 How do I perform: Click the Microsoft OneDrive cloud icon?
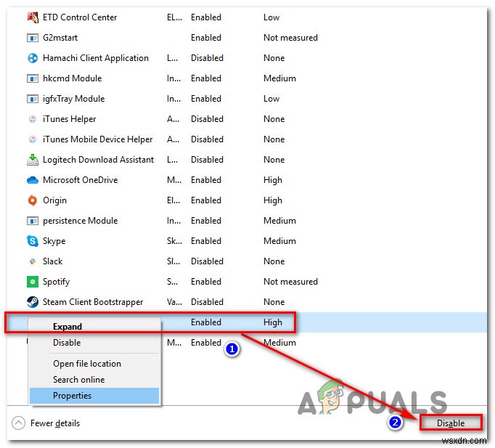click(33, 180)
